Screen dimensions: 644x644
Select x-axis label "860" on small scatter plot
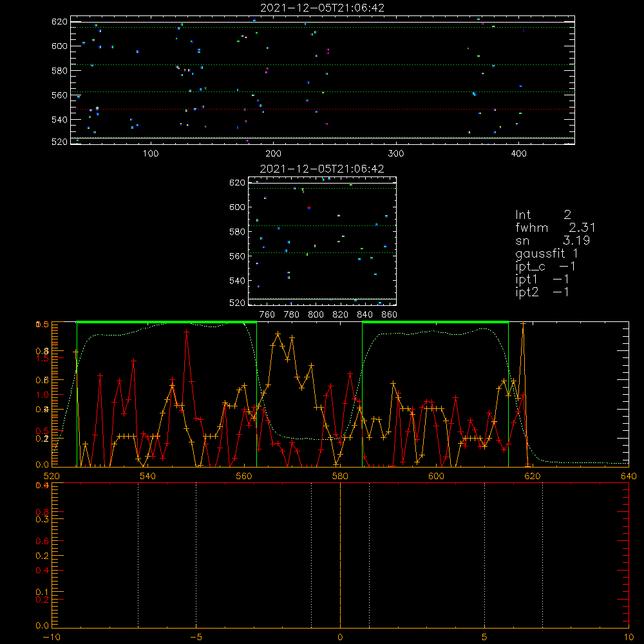click(390, 315)
